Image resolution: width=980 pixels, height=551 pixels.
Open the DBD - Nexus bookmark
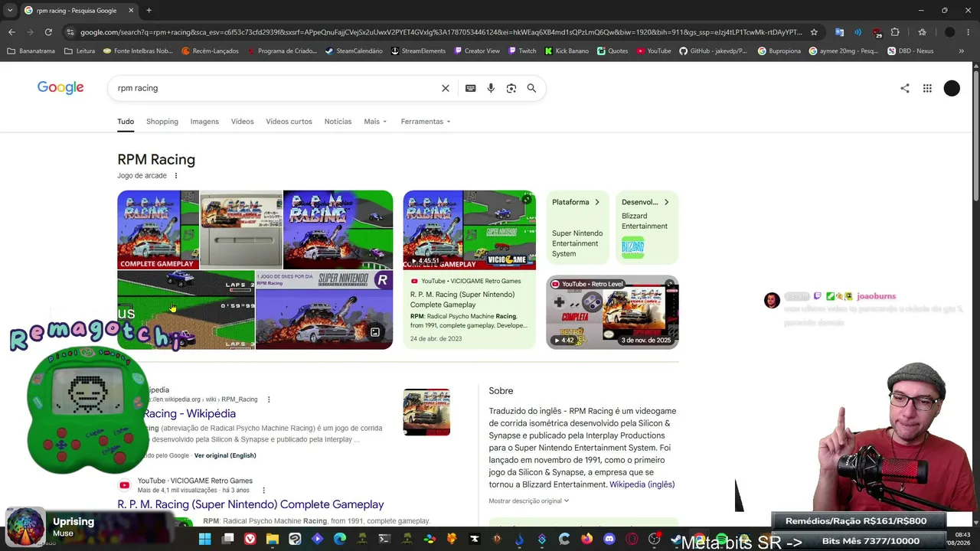click(910, 51)
